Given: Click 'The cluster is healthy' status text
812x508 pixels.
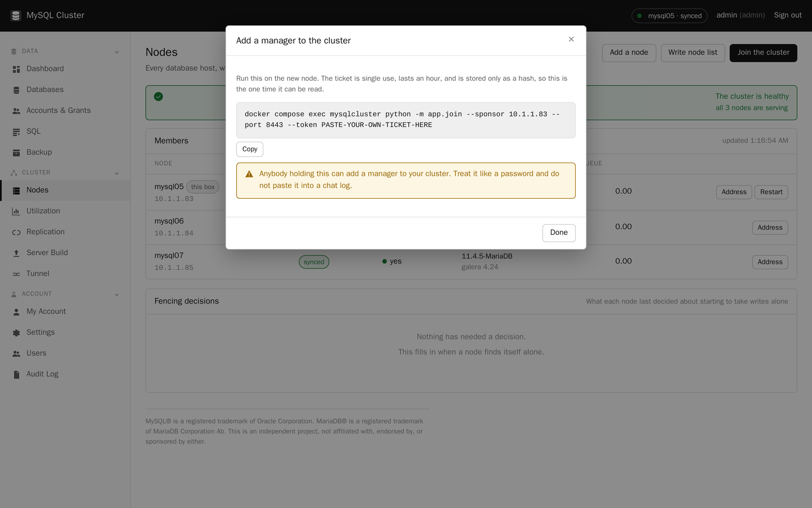Looking at the screenshot, I should (752, 97).
